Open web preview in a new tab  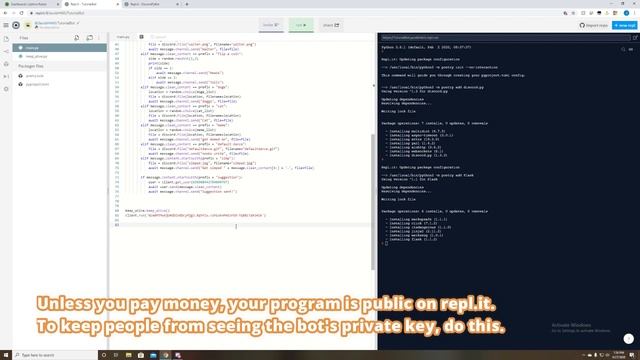(635, 38)
